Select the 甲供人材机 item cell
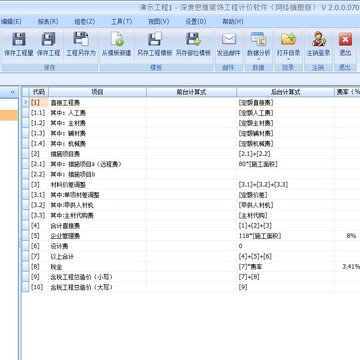 point(97,205)
